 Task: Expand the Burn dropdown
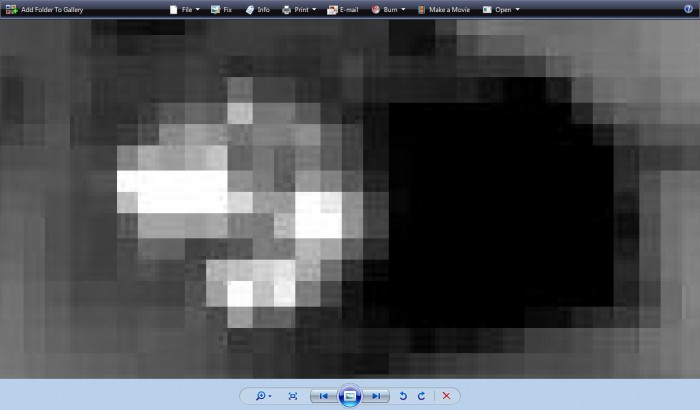pos(389,9)
